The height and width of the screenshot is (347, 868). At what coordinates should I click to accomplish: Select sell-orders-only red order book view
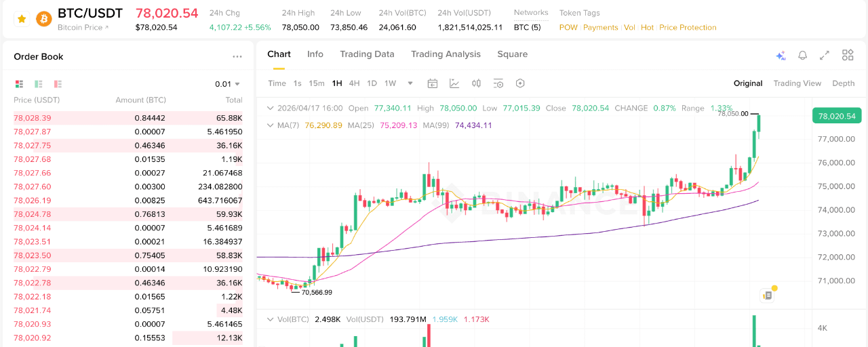pos(58,84)
